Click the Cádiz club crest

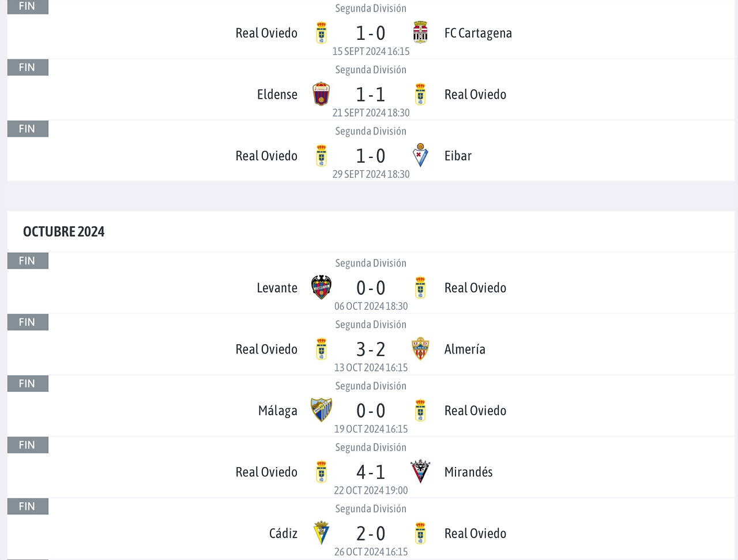[x=321, y=533]
